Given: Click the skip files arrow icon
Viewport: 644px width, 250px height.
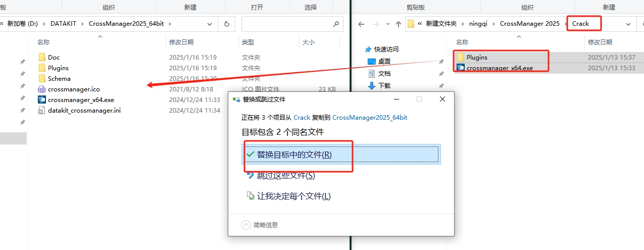Looking at the screenshot, I should (x=251, y=175).
